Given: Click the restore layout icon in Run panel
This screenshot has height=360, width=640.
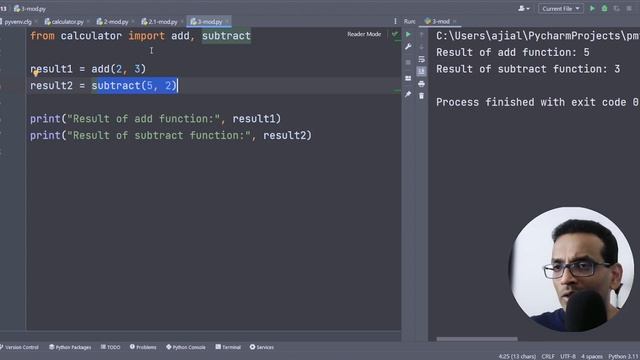Looking at the screenshot, I should pyautogui.click(x=408, y=78).
